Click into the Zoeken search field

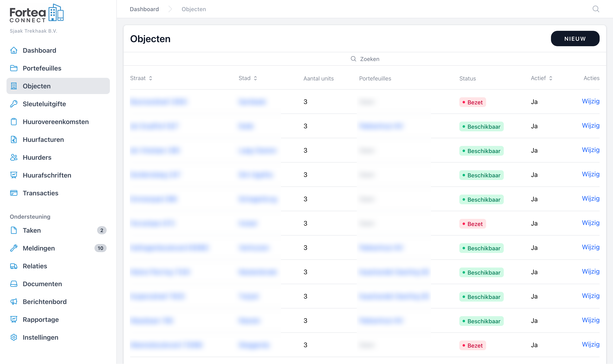point(369,59)
